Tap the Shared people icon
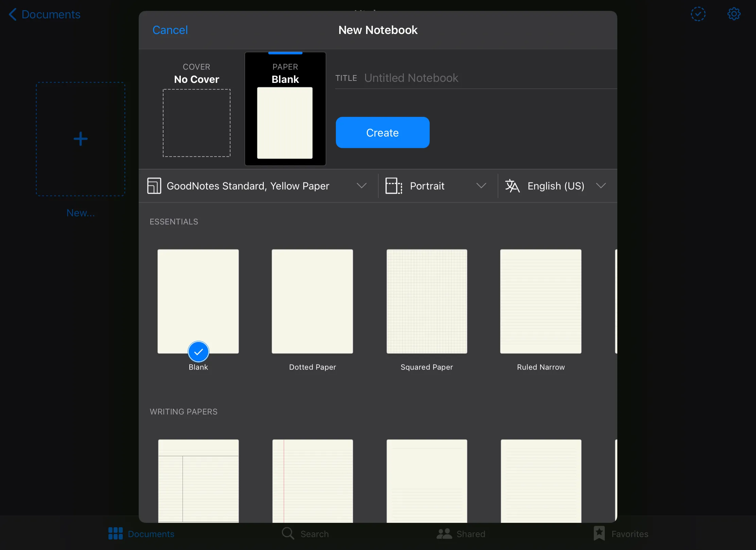This screenshot has height=550, width=756. point(444,533)
